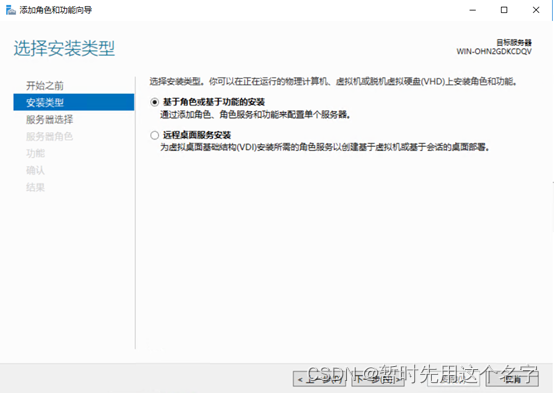Minimize the 添加角色和功能向导 window
554x393 pixels.
point(472,10)
